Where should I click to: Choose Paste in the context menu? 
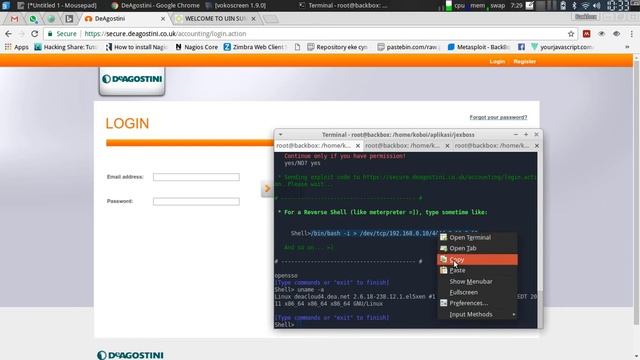(477, 270)
